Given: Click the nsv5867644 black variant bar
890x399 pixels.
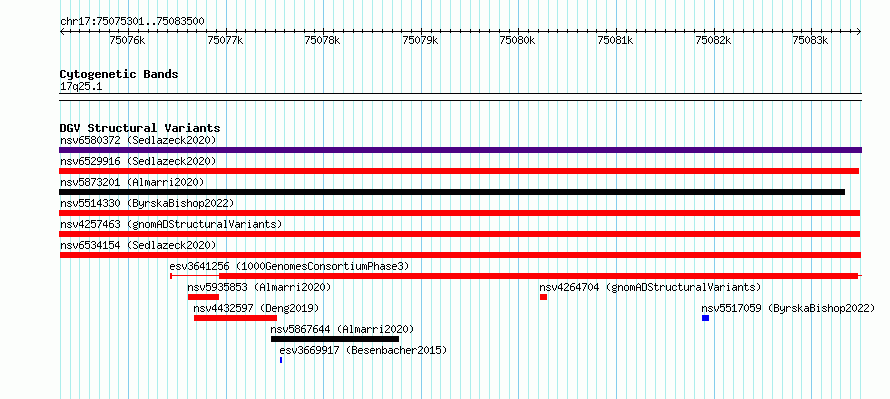Looking at the screenshot, I should coord(335,339).
